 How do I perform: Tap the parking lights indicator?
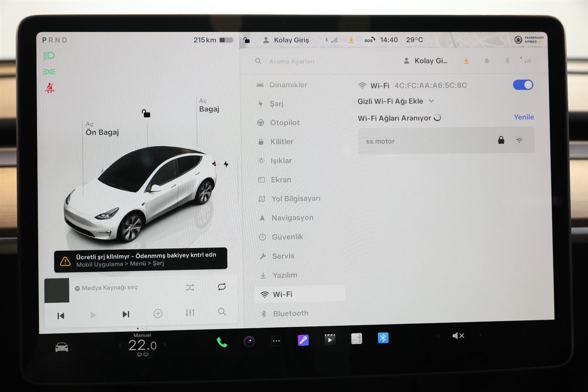pyautogui.click(x=49, y=72)
